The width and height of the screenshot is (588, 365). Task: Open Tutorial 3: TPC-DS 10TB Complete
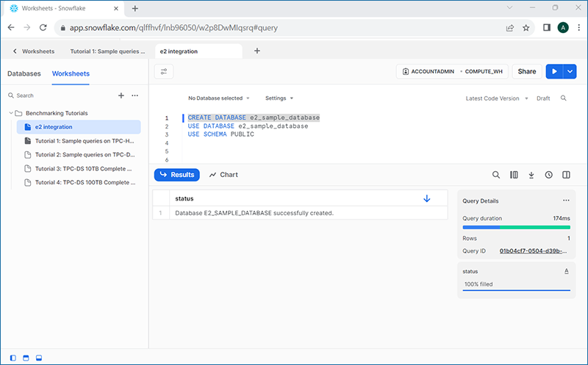pyautogui.click(x=79, y=169)
